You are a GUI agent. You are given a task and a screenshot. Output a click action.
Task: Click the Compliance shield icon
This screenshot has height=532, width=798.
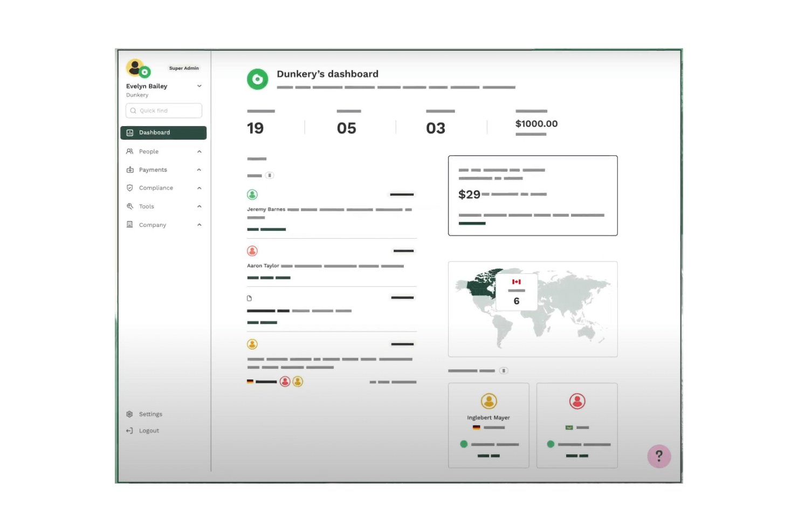click(x=129, y=188)
